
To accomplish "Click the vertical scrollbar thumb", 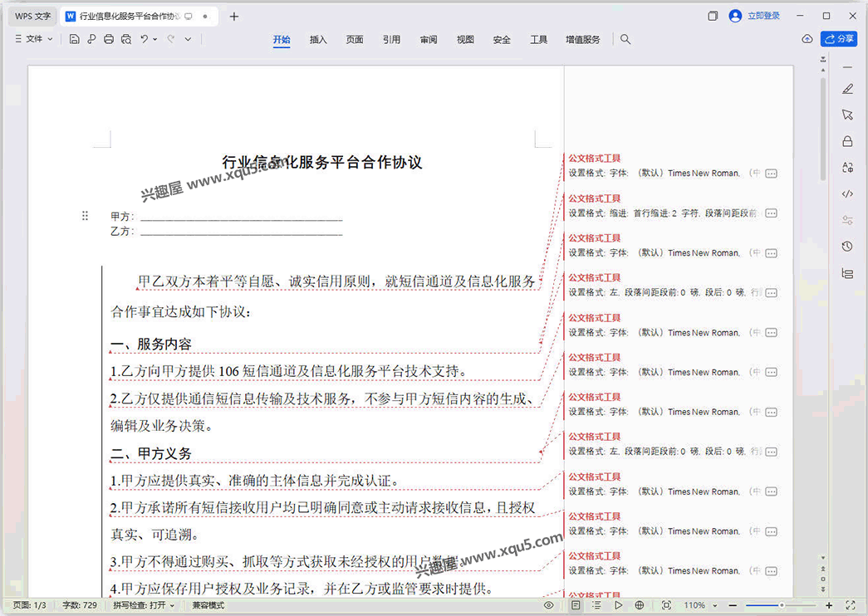I will (x=823, y=129).
